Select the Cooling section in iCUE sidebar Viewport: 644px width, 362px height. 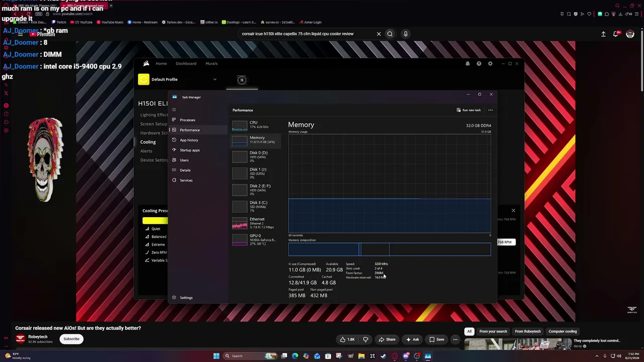click(148, 142)
